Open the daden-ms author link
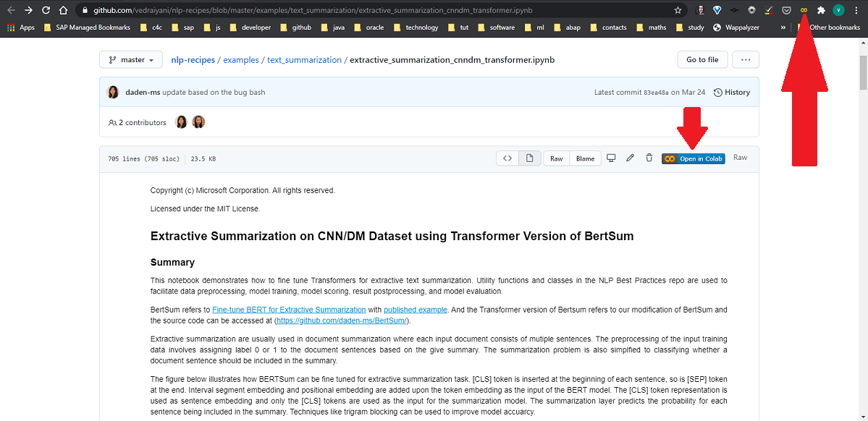 click(x=143, y=93)
